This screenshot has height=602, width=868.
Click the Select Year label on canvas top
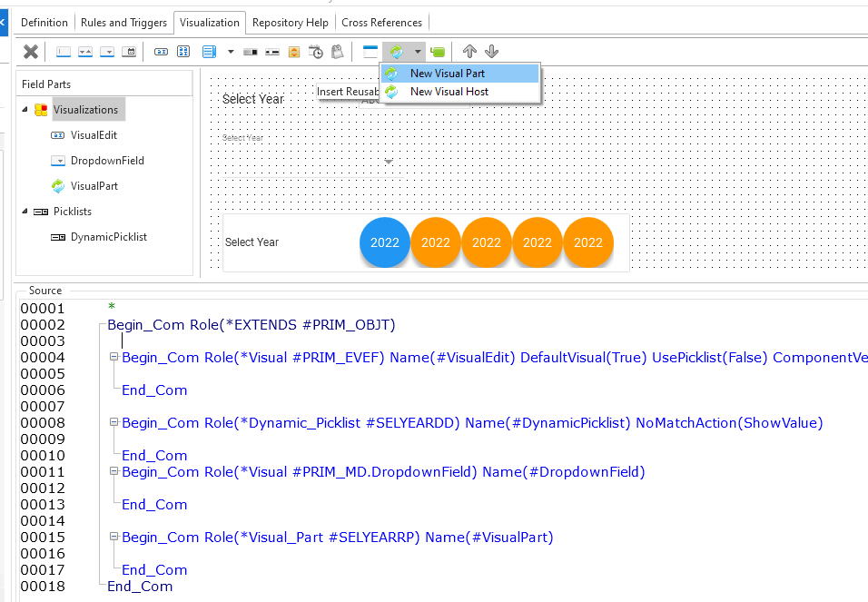[x=253, y=99]
